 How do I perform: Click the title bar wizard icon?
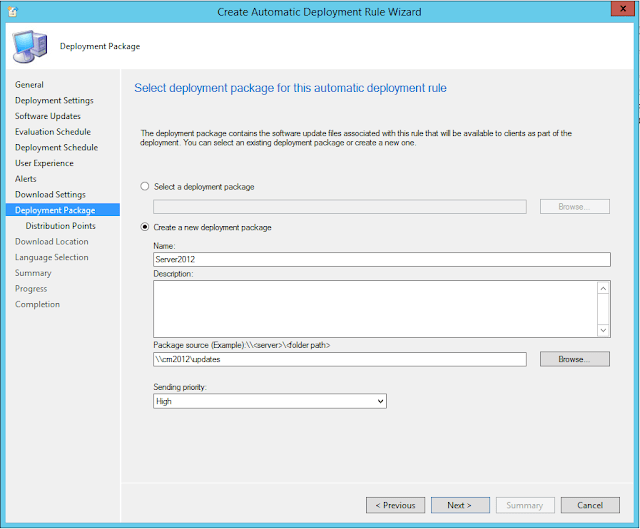(x=9, y=10)
